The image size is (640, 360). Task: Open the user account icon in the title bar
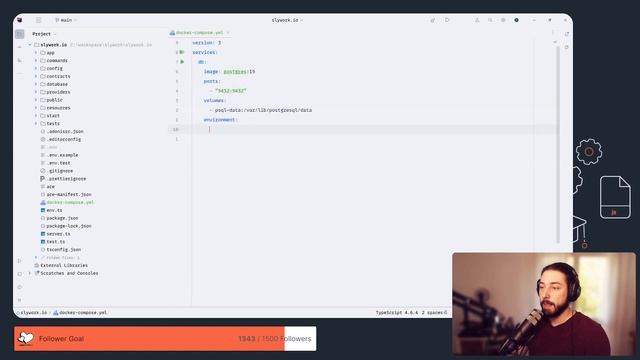(477, 20)
